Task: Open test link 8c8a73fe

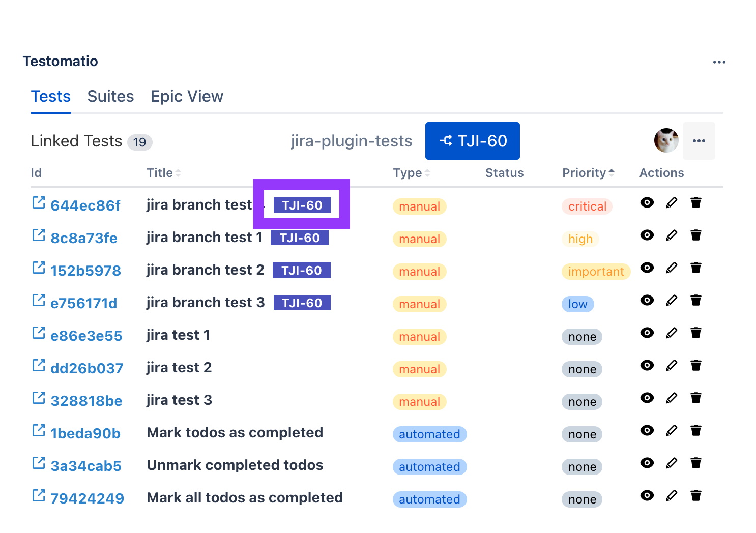Action: click(84, 238)
